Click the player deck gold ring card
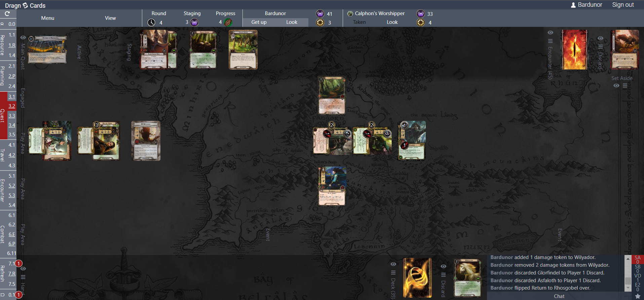 (x=418, y=278)
